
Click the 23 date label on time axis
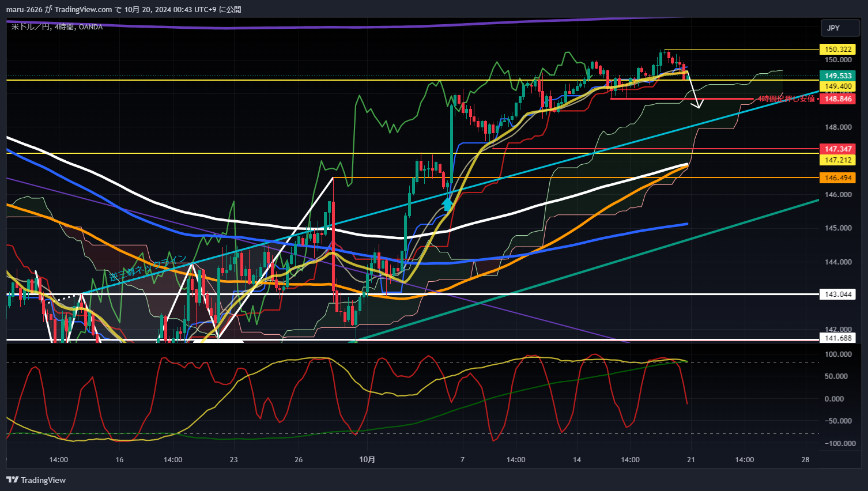coord(233,459)
